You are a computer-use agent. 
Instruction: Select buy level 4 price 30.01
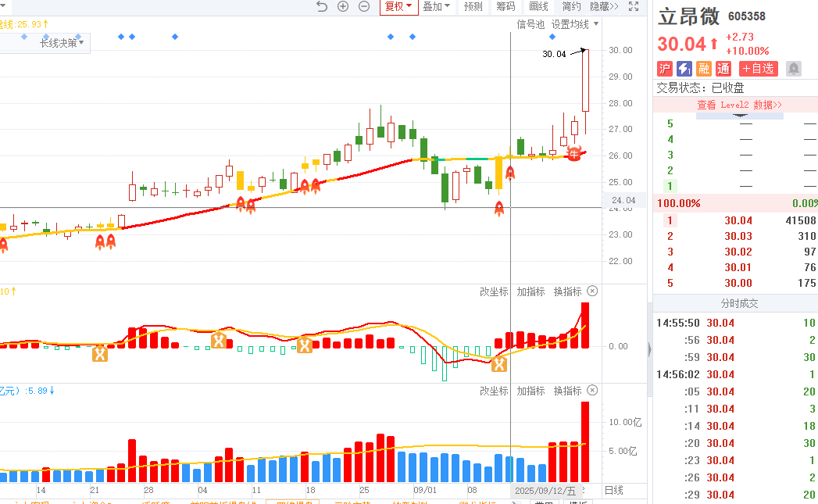738,268
